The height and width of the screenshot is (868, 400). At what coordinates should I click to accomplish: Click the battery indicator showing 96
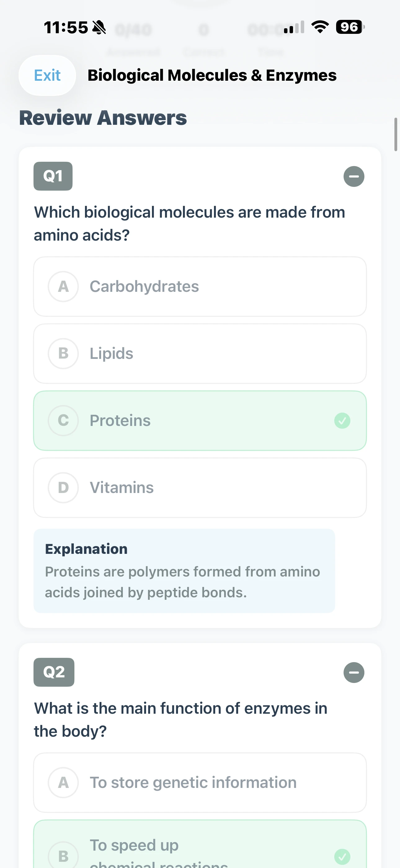349,27
